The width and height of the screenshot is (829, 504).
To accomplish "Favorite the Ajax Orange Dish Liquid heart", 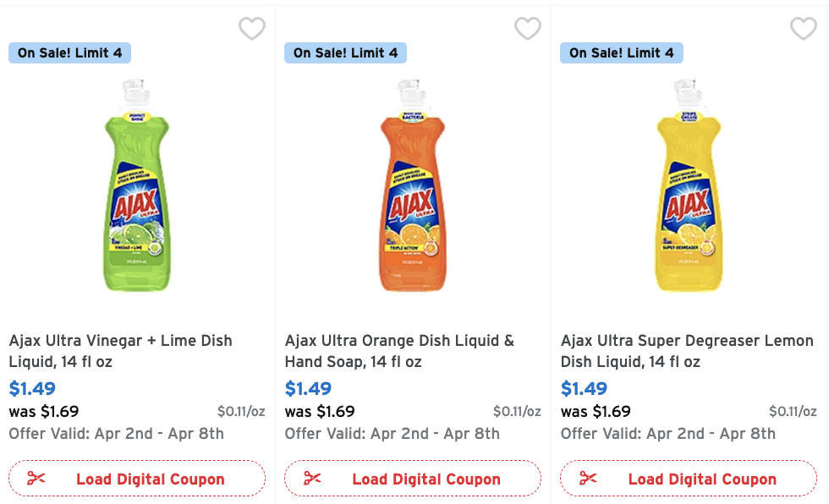I will [x=528, y=30].
